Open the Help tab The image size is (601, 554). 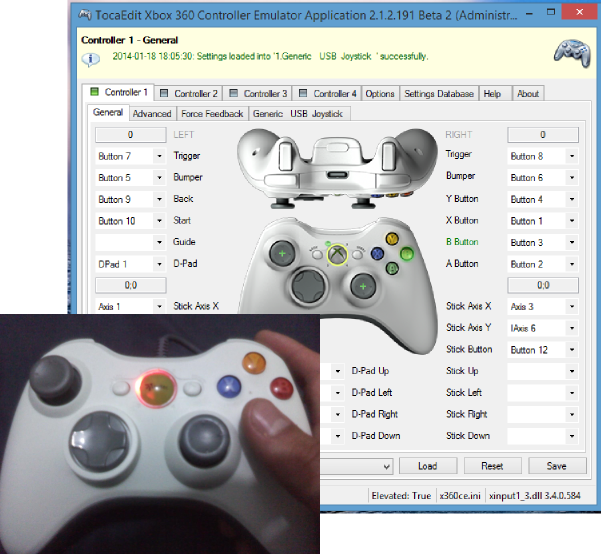(495, 94)
